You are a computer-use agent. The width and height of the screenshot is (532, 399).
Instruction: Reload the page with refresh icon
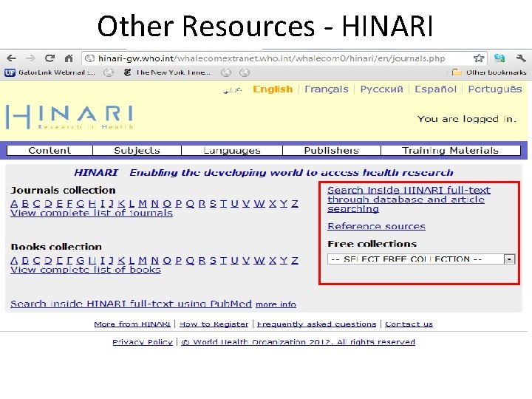tap(50, 58)
